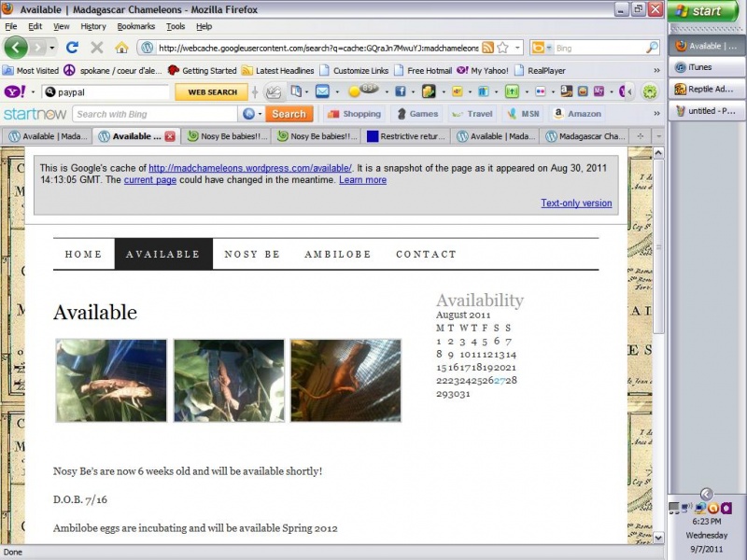
Task: Open a new tab with plus button
Action: [641, 136]
